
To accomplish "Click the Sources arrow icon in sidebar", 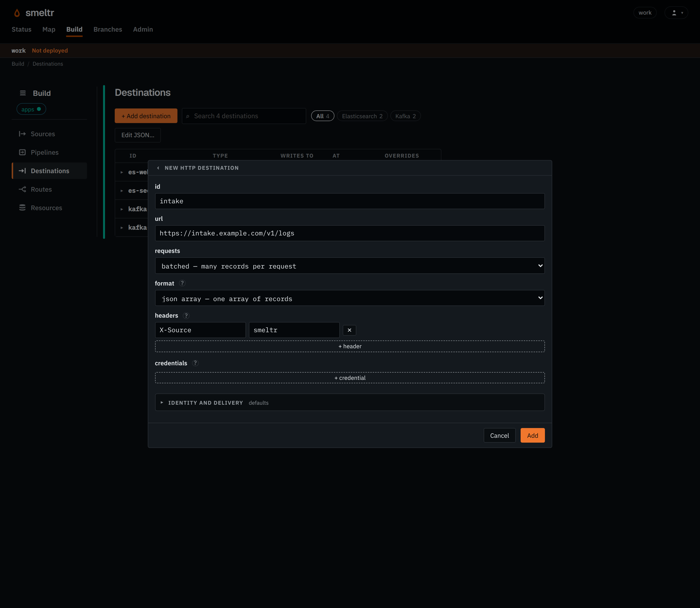I will point(22,134).
